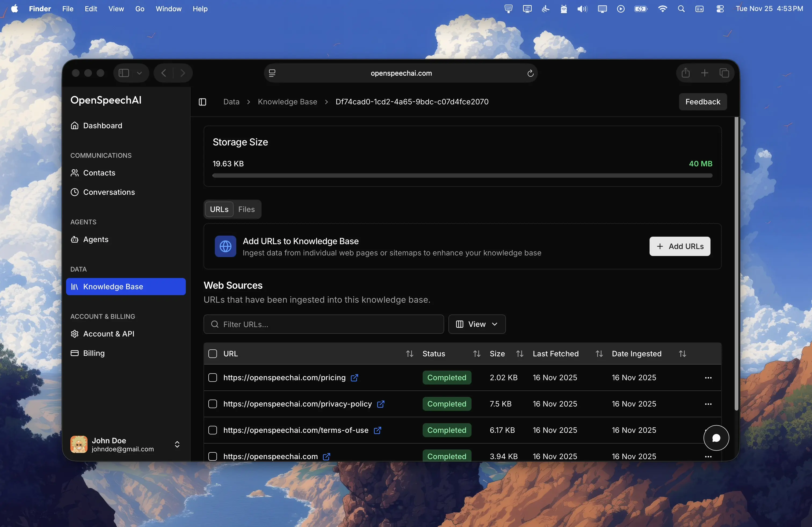Switch to the Files tab

click(246, 209)
